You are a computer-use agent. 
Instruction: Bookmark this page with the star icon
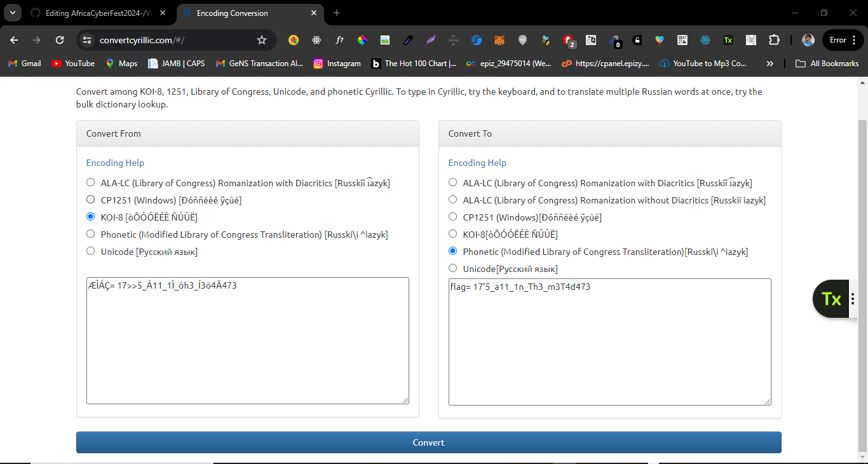(262, 40)
